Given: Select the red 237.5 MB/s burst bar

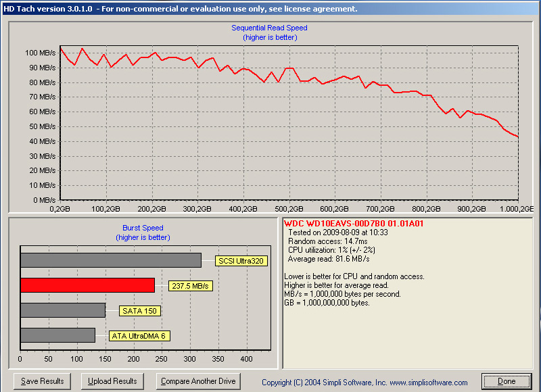Looking at the screenshot, I should pos(88,285).
